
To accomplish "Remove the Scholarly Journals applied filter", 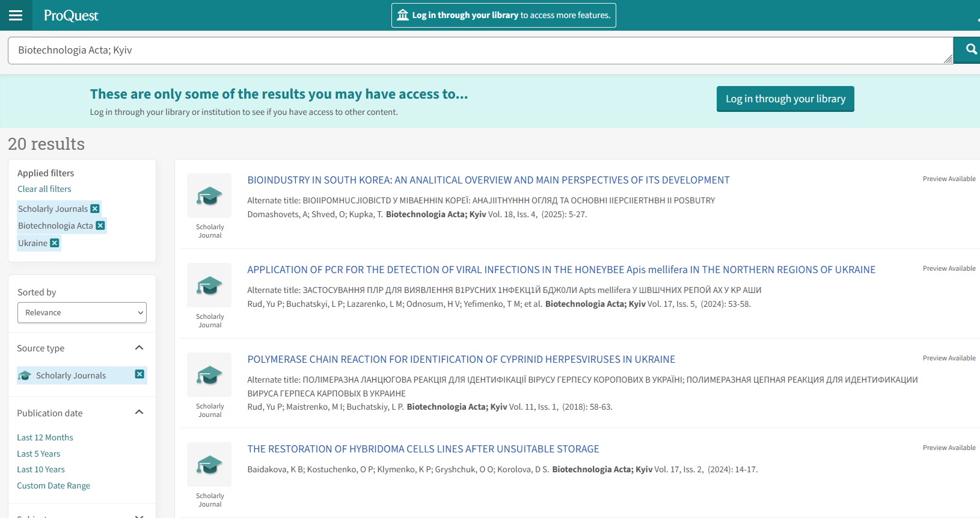I will click(x=95, y=209).
